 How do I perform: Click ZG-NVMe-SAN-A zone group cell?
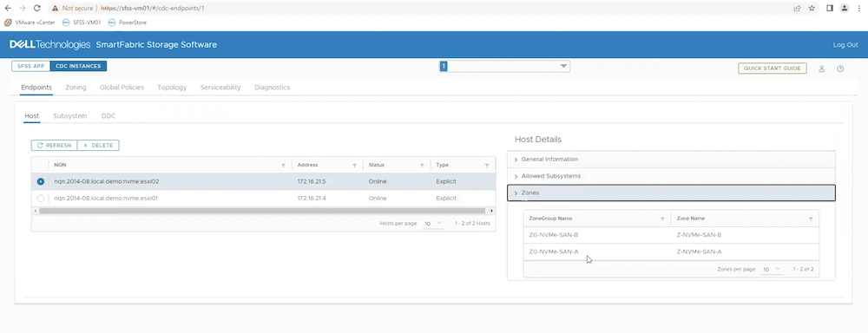click(x=554, y=251)
